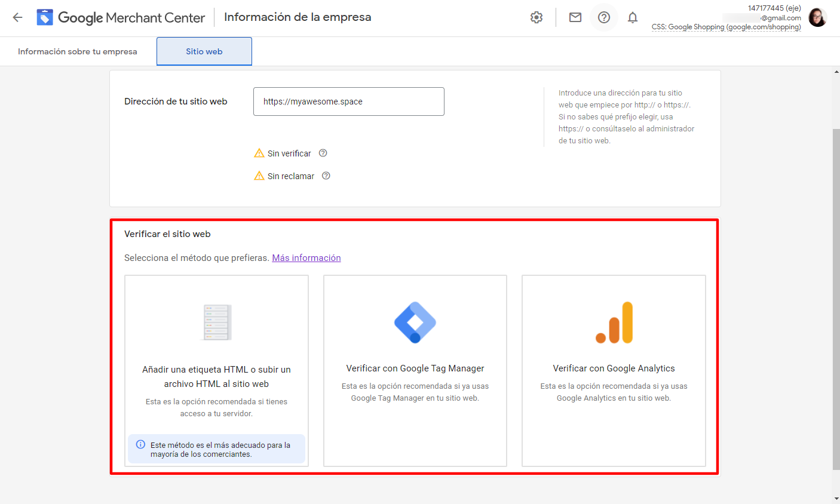Choose the Añadir una etiqueta HTML method card

[x=216, y=371]
